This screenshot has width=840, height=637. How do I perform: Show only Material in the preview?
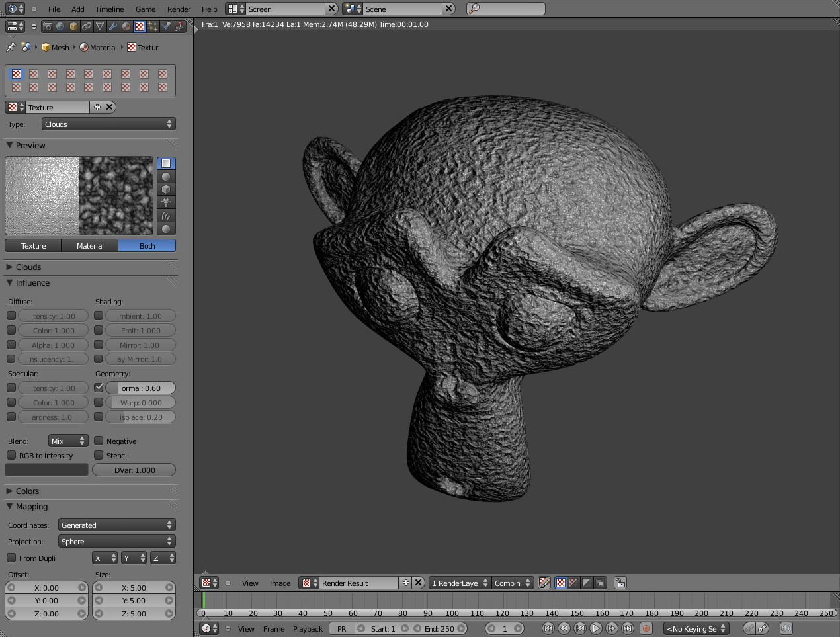click(90, 245)
